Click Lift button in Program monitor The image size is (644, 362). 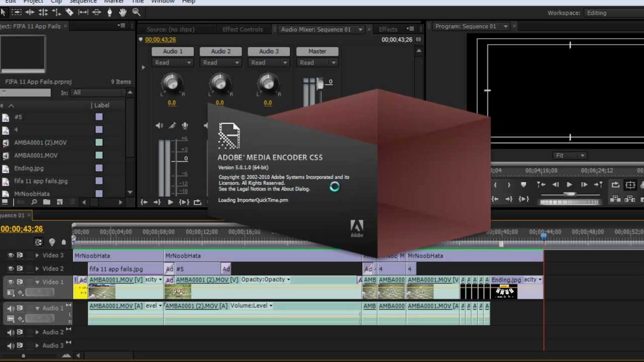pyautogui.click(x=615, y=199)
